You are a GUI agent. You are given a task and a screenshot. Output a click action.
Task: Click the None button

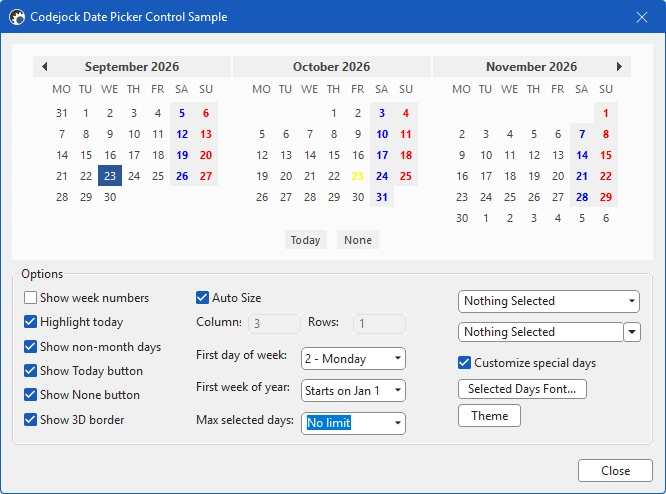point(358,240)
